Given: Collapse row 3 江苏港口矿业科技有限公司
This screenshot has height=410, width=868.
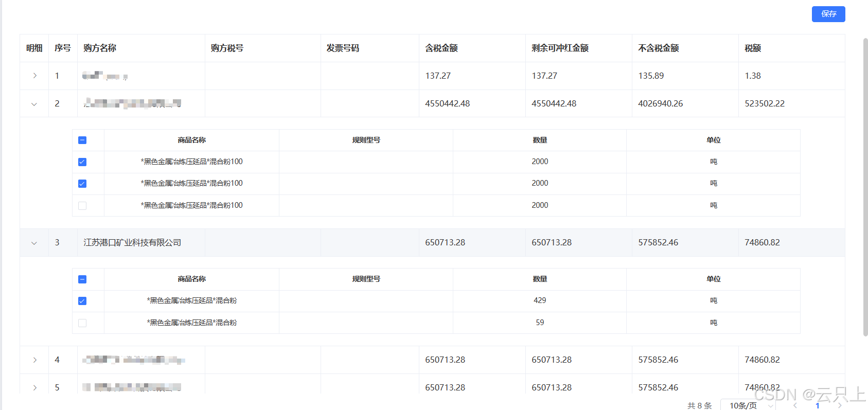Looking at the screenshot, I should (x=34, y=243).
